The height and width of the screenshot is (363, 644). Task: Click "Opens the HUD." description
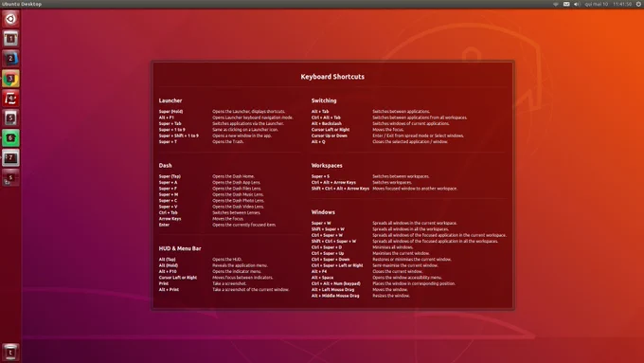coord(227,260)
